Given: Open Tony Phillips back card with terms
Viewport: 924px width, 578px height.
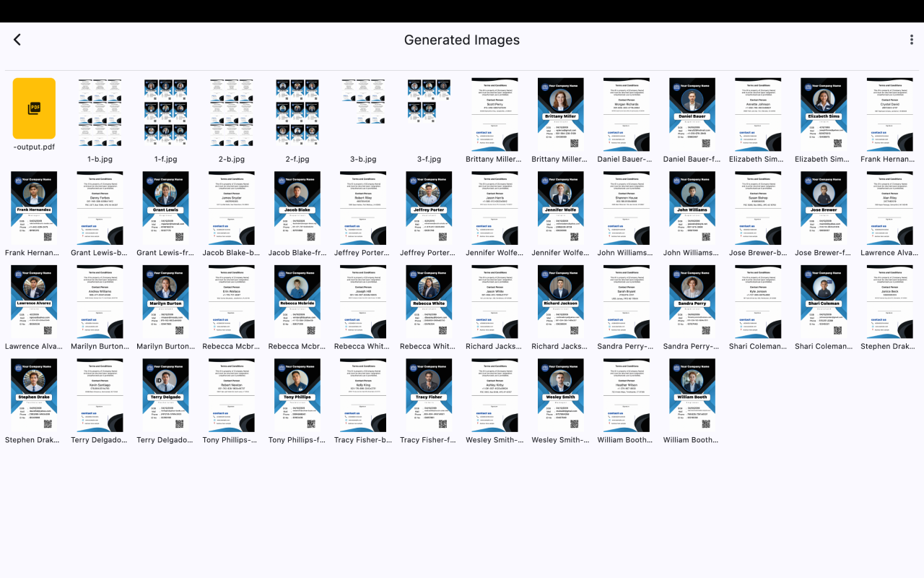Looking at the screenshot, I should point(232,395).
